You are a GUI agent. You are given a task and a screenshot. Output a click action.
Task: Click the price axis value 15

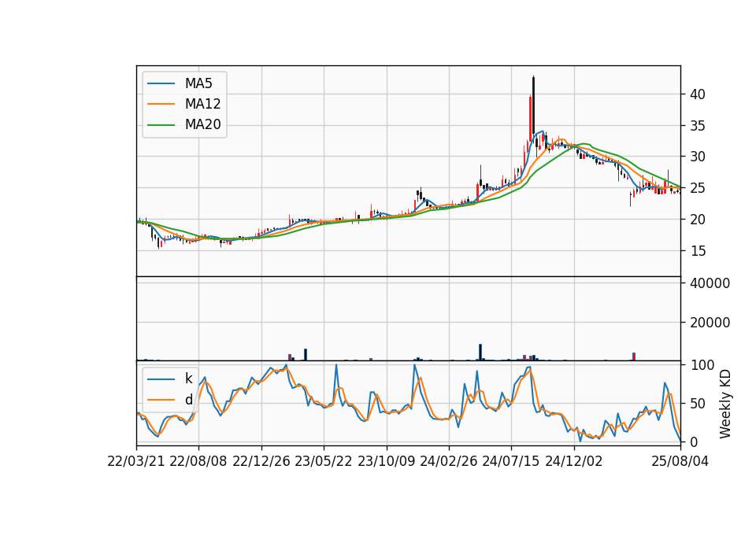697,250
